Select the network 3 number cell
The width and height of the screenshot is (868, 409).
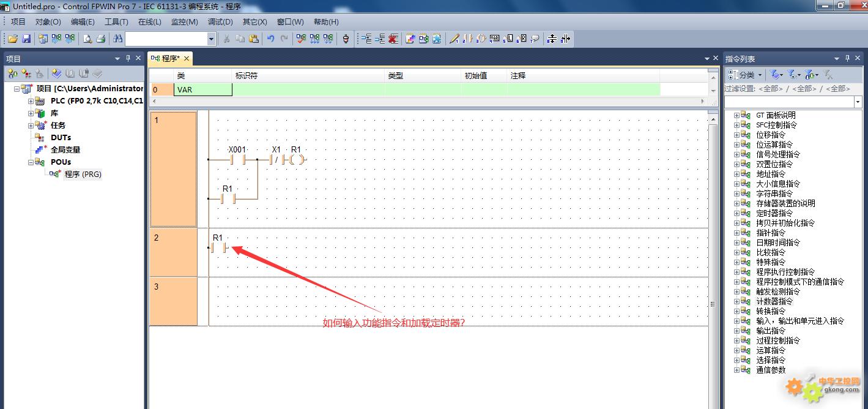[174, 301]
